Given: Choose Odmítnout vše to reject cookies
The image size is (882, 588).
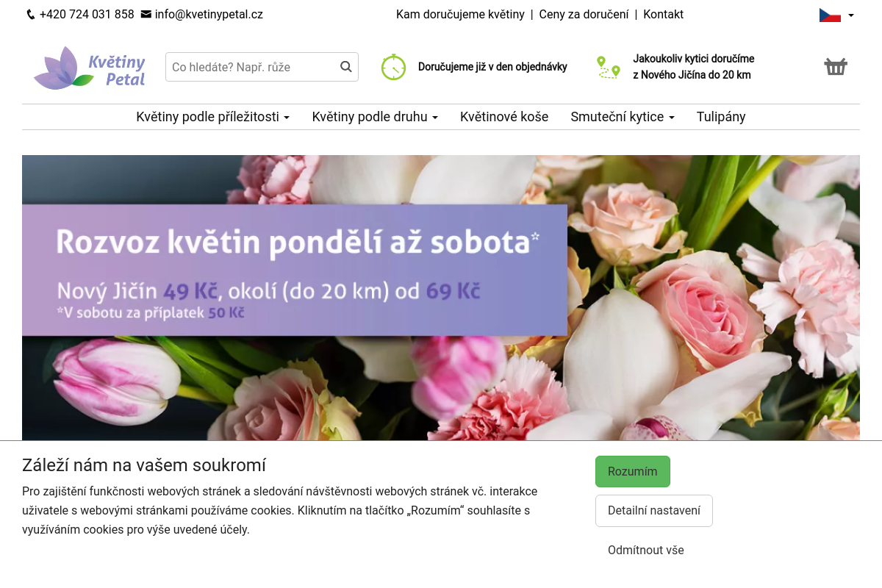Looking at the screenshot, I should pos(645,550).
